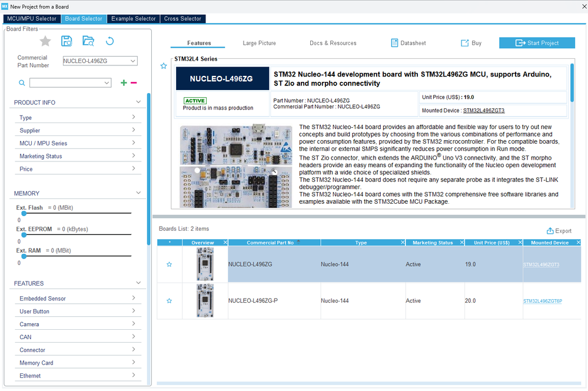Screen dimensions: 588x391
Task: Switch to Board Selector tab
Action: (x=84, y=19)
